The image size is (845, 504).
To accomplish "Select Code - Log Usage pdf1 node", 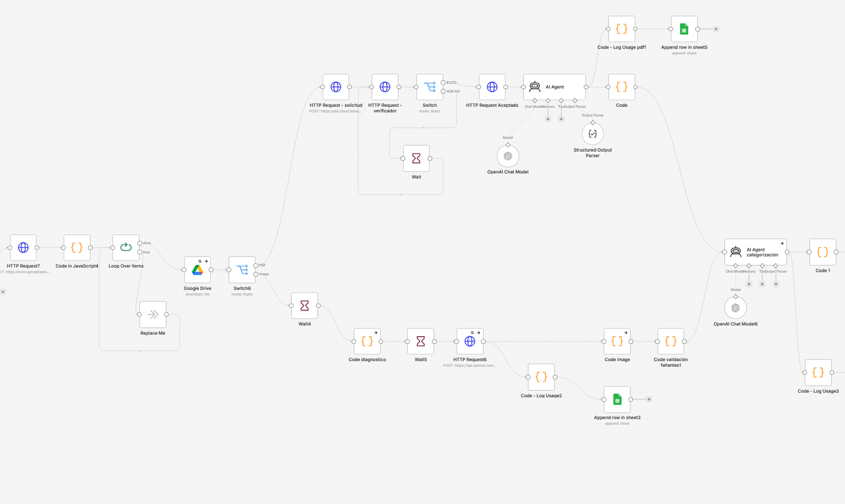I will pos(622,29).
